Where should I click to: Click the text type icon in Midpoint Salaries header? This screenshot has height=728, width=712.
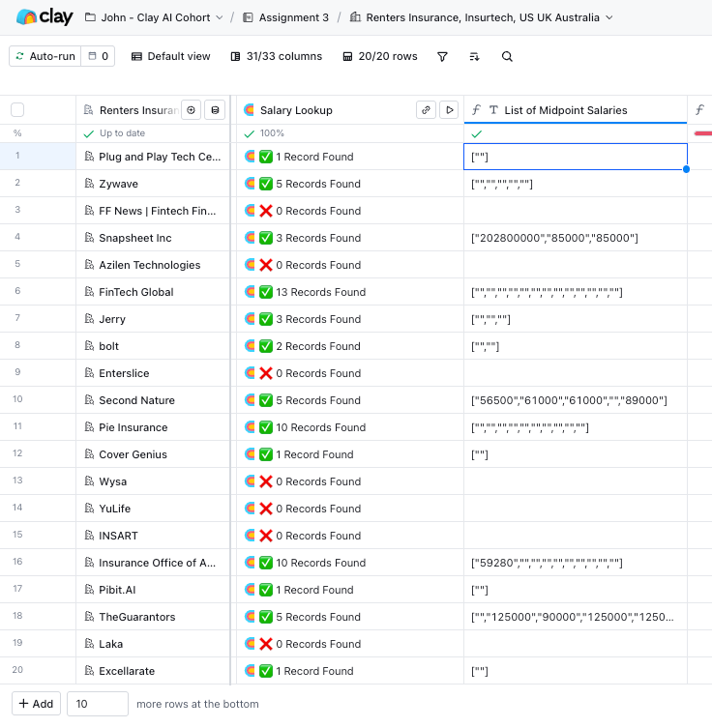point(493,110)
